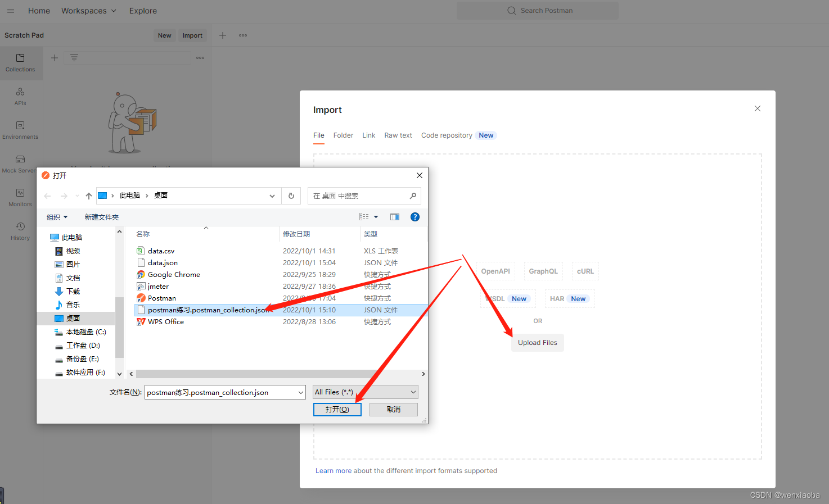
Task: Go up one folder level in the file dialog
Action: [89, 196]
